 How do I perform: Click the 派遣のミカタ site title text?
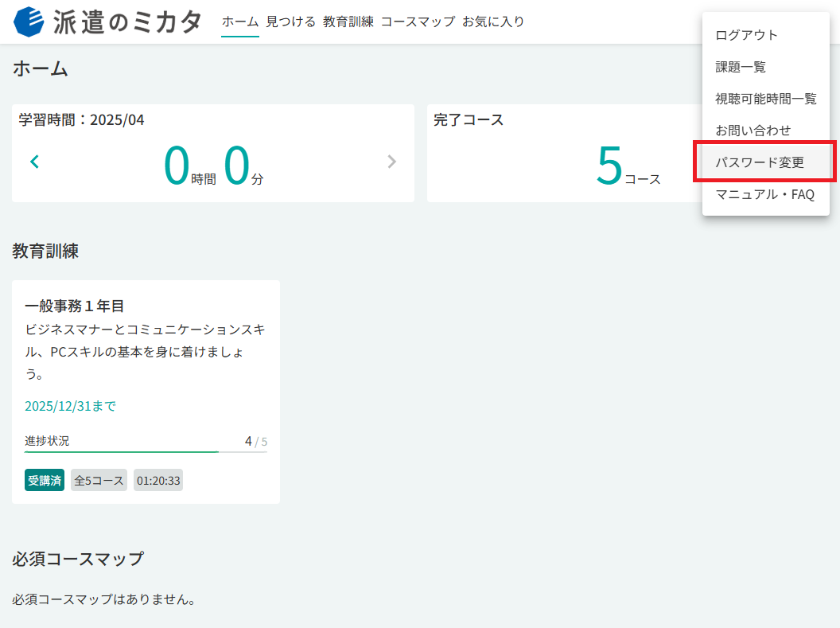(x=127, y=22)
